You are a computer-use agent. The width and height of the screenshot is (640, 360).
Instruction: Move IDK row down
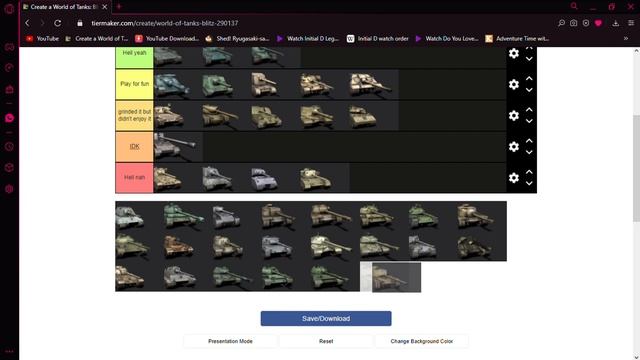tap(529, 152)
